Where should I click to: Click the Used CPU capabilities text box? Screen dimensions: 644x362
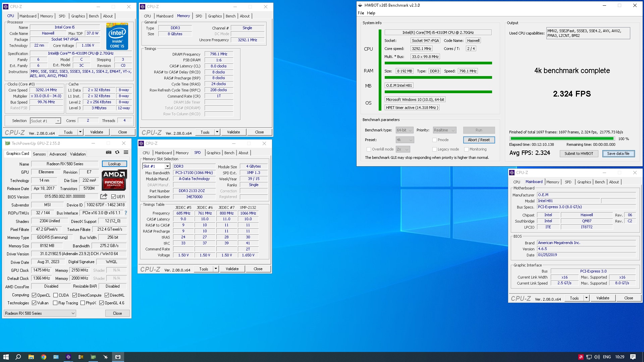588,33
